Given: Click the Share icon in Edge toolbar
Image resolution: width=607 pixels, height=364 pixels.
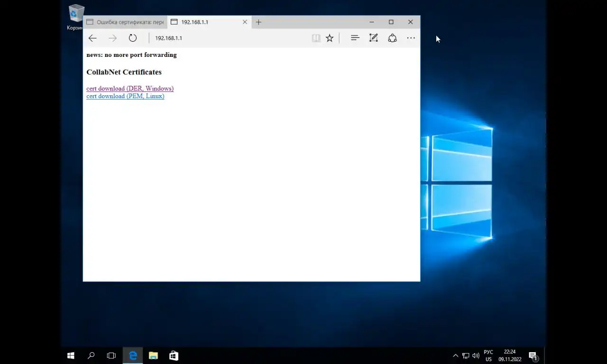Looking at the screenshot, I should click(392, 38).
